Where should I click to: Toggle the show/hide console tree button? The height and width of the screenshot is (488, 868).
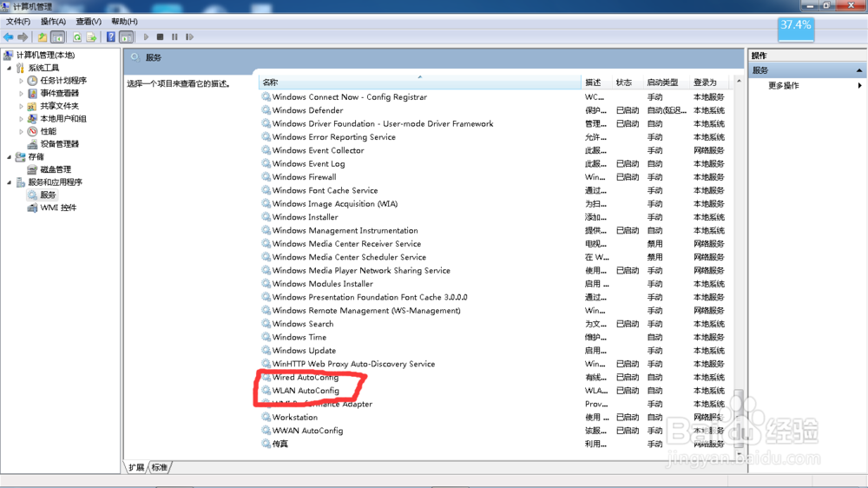pyautogui.click(x=57, y=37)
